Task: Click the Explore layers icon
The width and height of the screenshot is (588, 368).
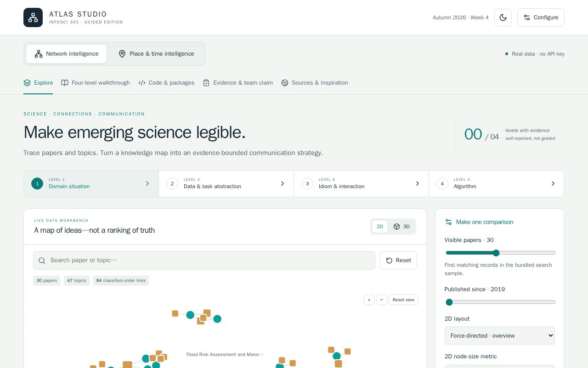Action: tap(27, 83)
